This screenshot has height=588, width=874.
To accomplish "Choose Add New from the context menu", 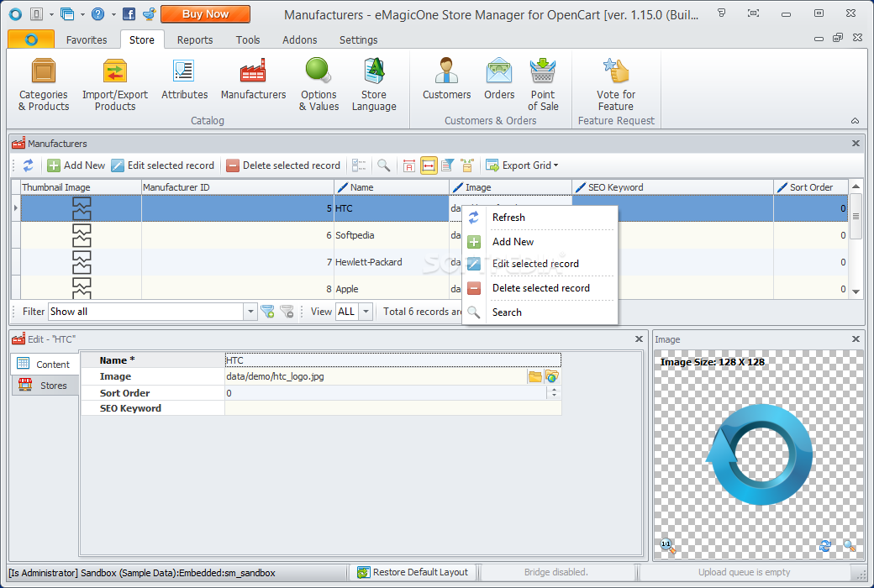I will coord(540,242).
